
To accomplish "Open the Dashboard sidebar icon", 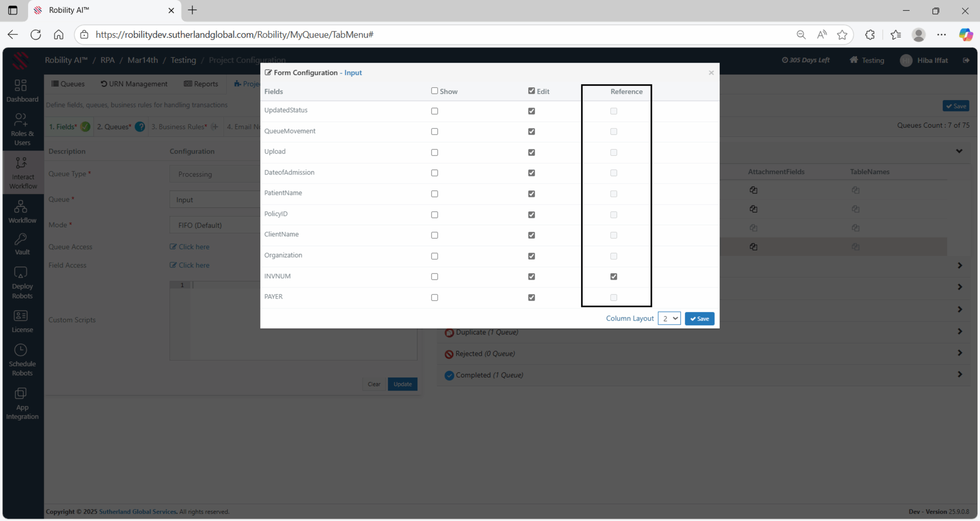I will point(21,85).
